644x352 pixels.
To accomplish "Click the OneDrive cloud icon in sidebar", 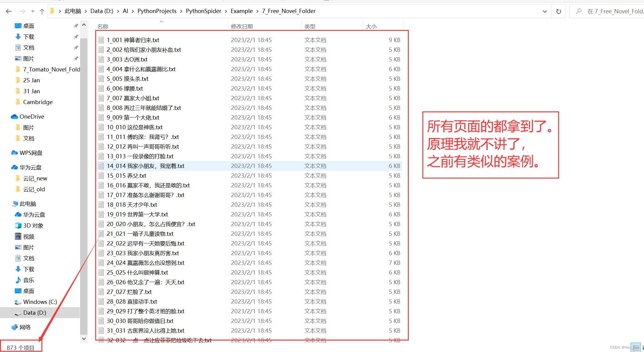I will 14,117.
